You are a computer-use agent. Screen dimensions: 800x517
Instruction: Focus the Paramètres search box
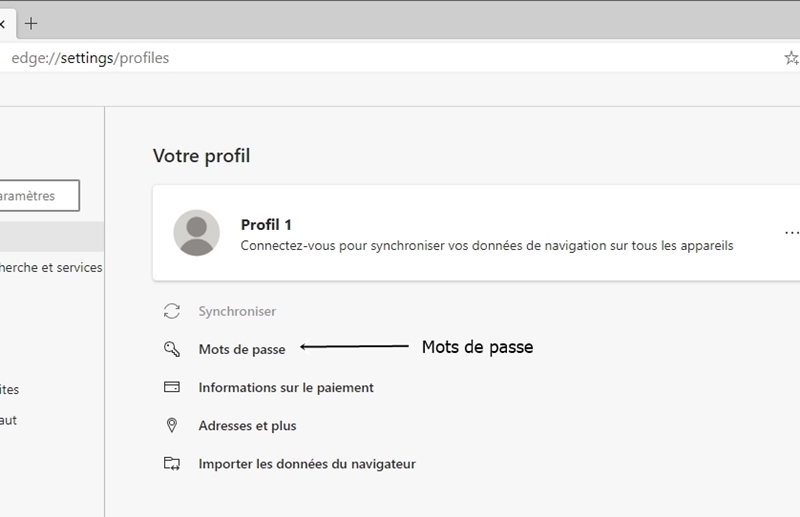[39, 195]
